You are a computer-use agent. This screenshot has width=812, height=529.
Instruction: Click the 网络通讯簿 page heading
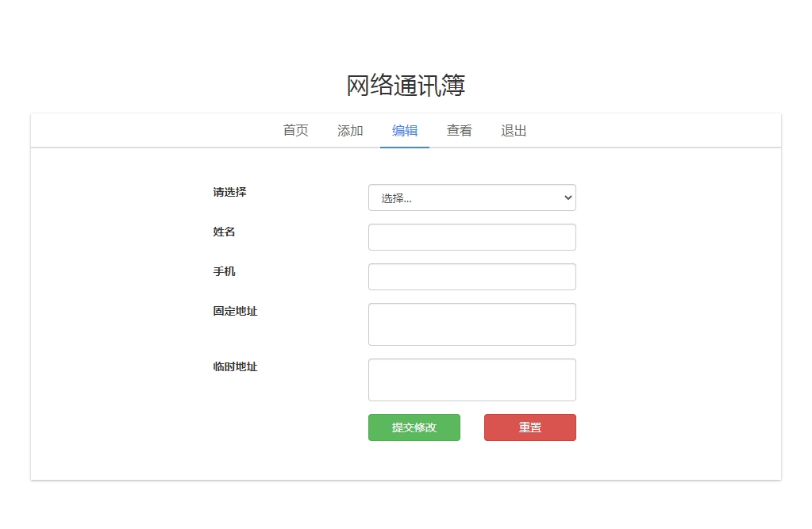point(406,86)
